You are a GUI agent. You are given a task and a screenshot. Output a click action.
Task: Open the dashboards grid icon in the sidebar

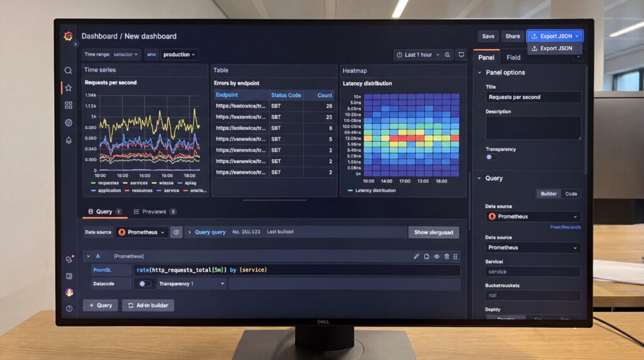(68, 105)
